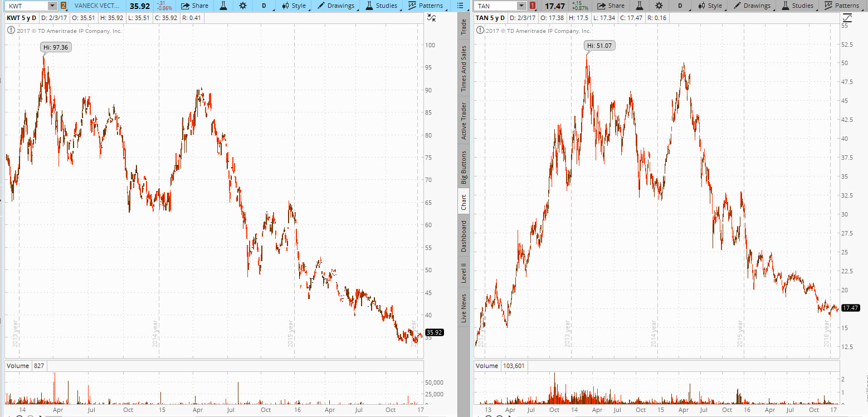The image size is (868, 417).
Task: Click the gear settings icon on TAN chart
Action: coord(659,6)
